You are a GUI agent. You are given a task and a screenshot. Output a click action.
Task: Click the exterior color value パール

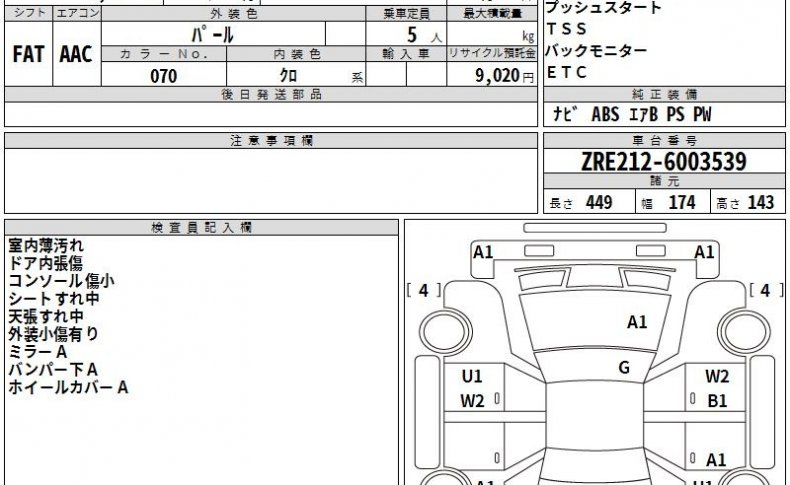pos(213,35)
